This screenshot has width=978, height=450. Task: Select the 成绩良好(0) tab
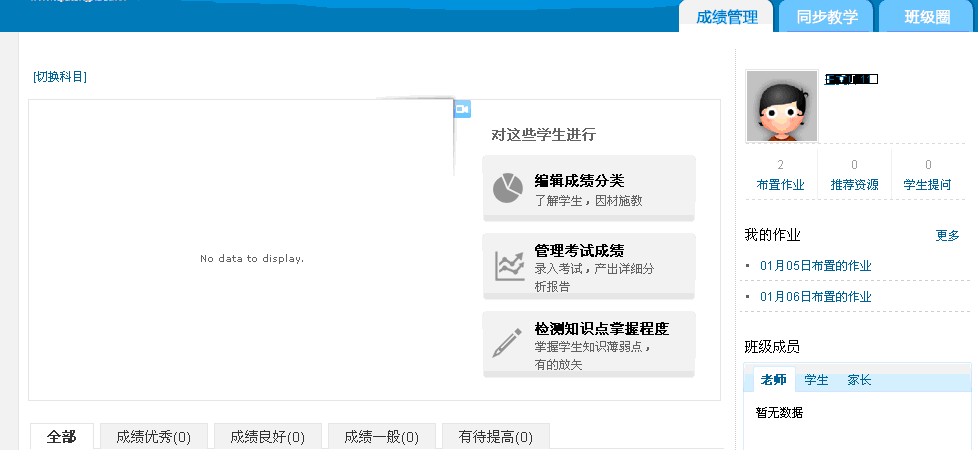(x=268, y=437)
